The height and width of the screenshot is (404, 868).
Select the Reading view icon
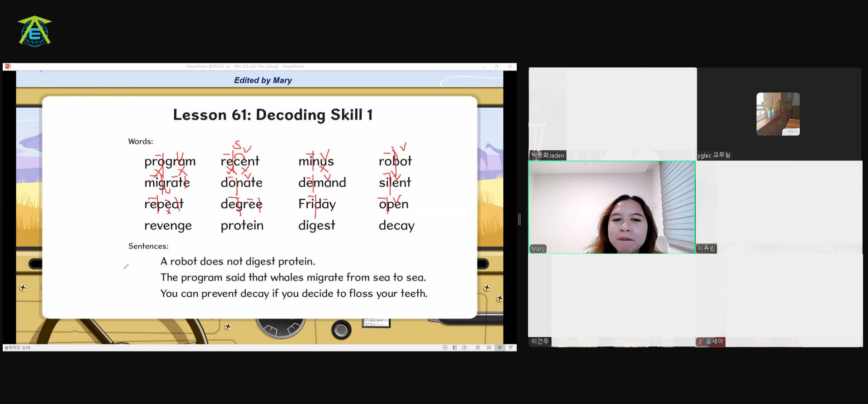click(500, 347)
